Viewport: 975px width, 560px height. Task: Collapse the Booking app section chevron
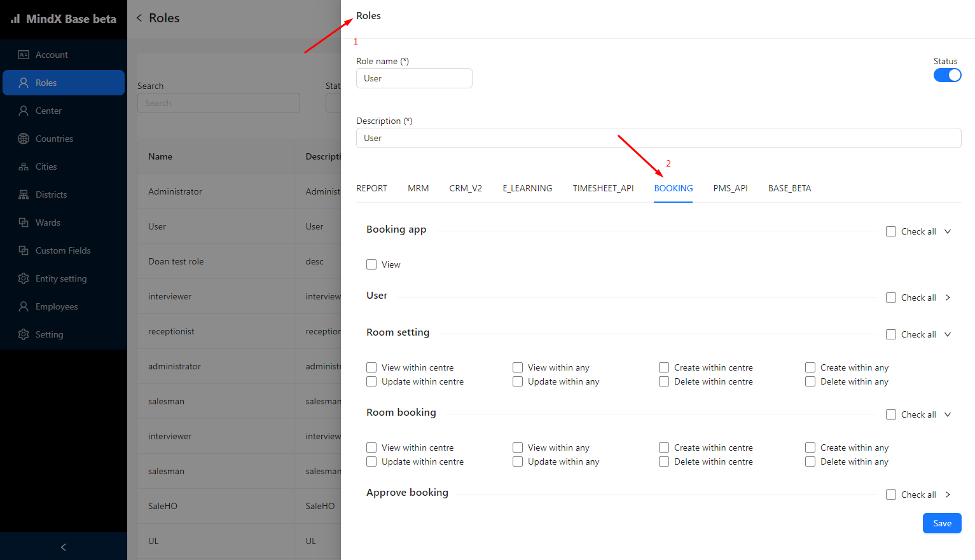coord(948,231)
